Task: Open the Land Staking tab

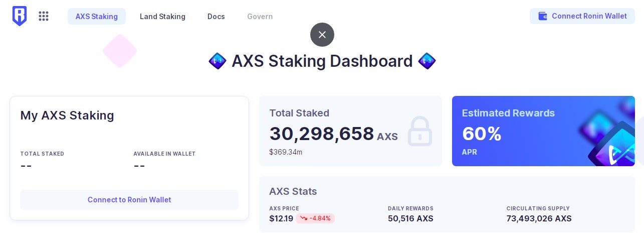Action: pos(162,16)
